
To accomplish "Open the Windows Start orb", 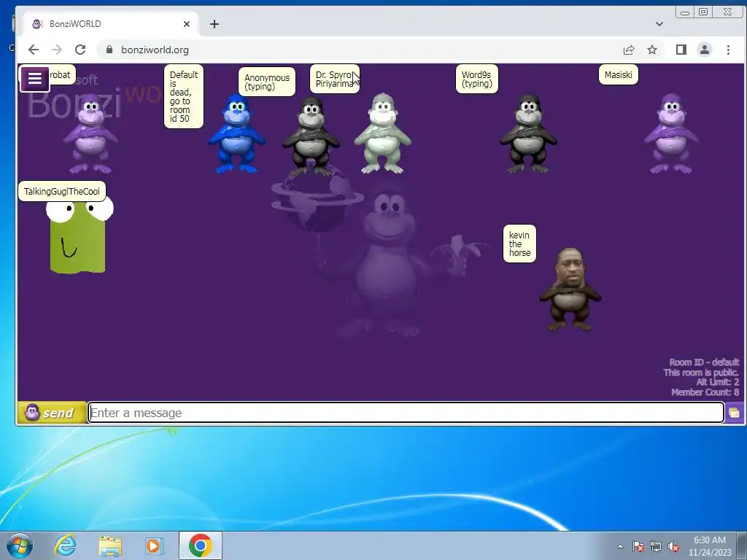I will (20, 545).
